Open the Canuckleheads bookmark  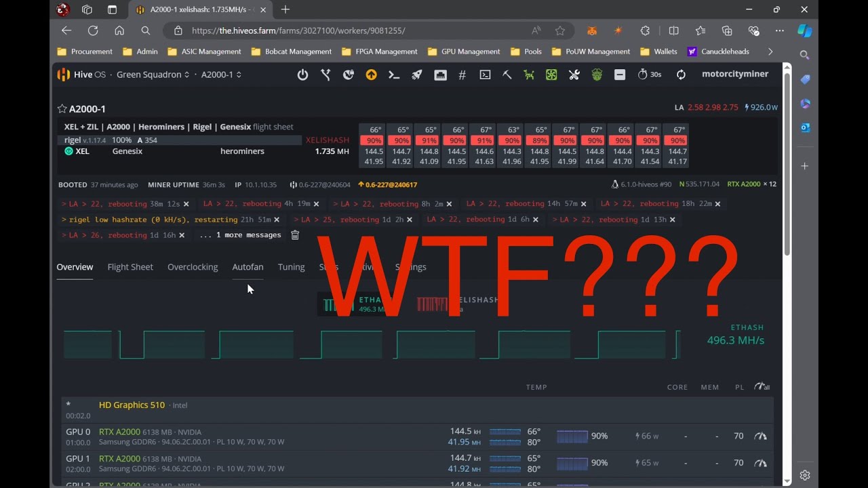(718, 52)
